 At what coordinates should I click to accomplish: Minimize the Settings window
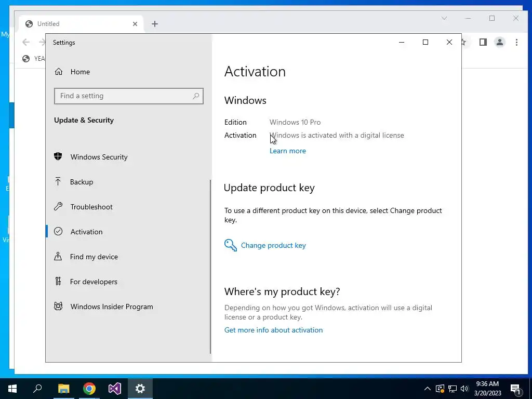click(402, 43)
